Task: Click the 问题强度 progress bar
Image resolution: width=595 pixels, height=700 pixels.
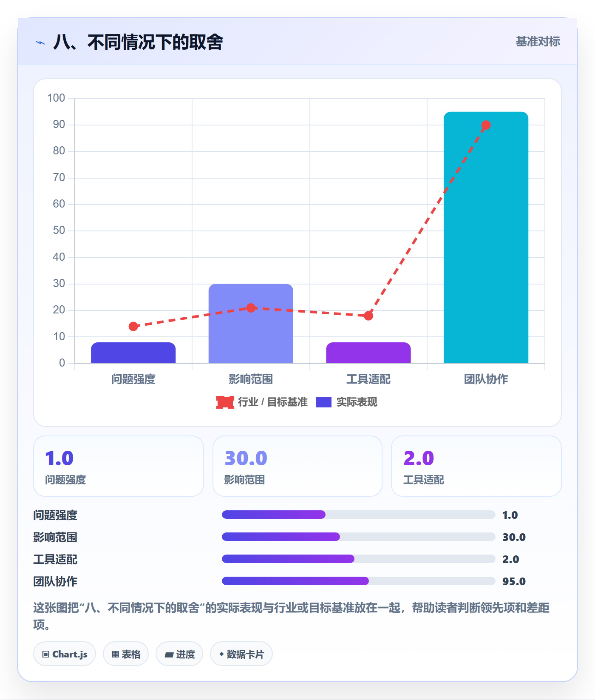Action: click(359, 515)
